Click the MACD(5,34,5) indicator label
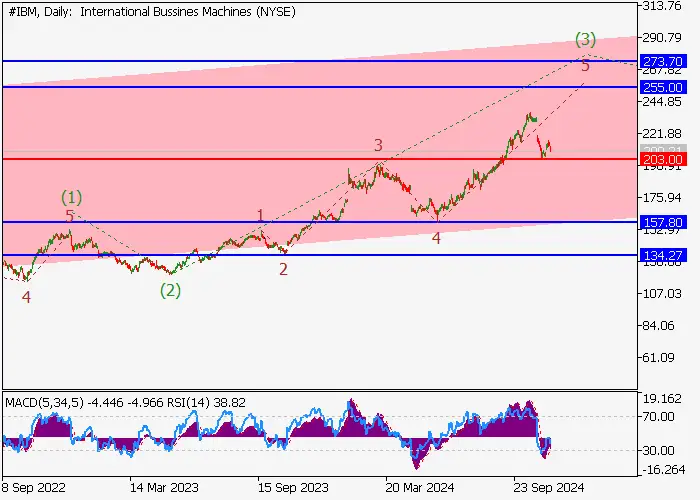700x500 pixels. tap(45, 403)
